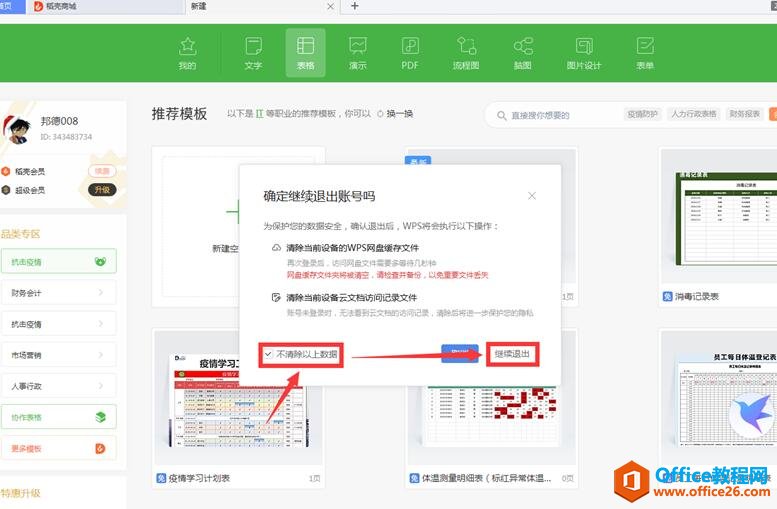Screen dimensions: 777x509
Task: Select the 表格 spreadsheet icon
Action: (x=305, y=46)
